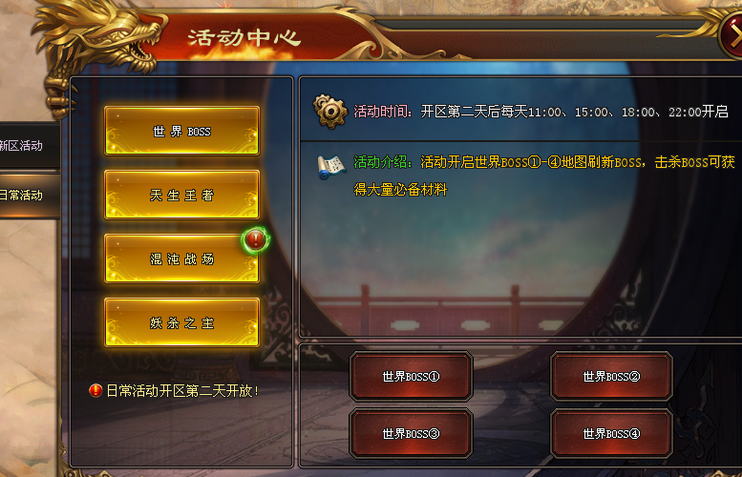This screenshot has height=477, width=742.
Task: Click the gear icon beside 活动时间
Action: (x=330, y=111)
